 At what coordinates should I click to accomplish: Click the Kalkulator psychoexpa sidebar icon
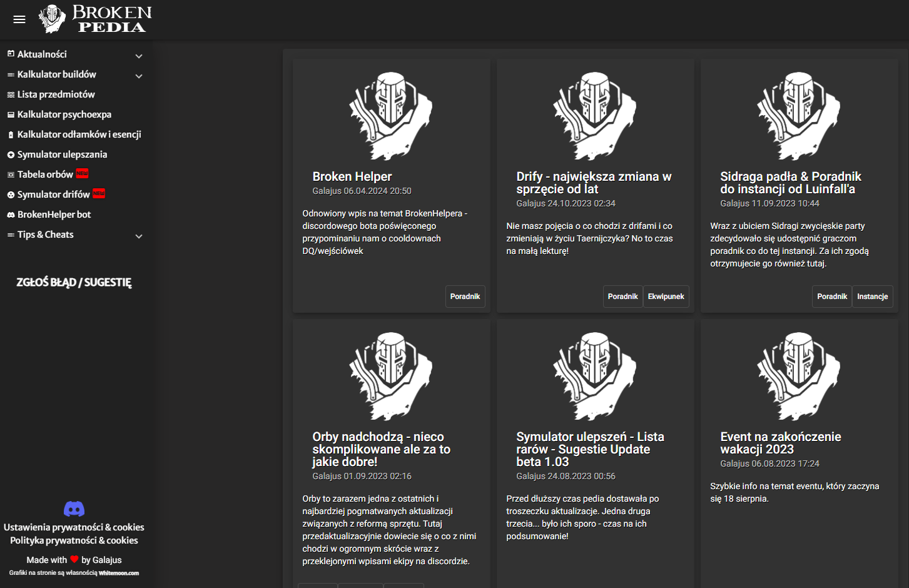pos(11,114)
